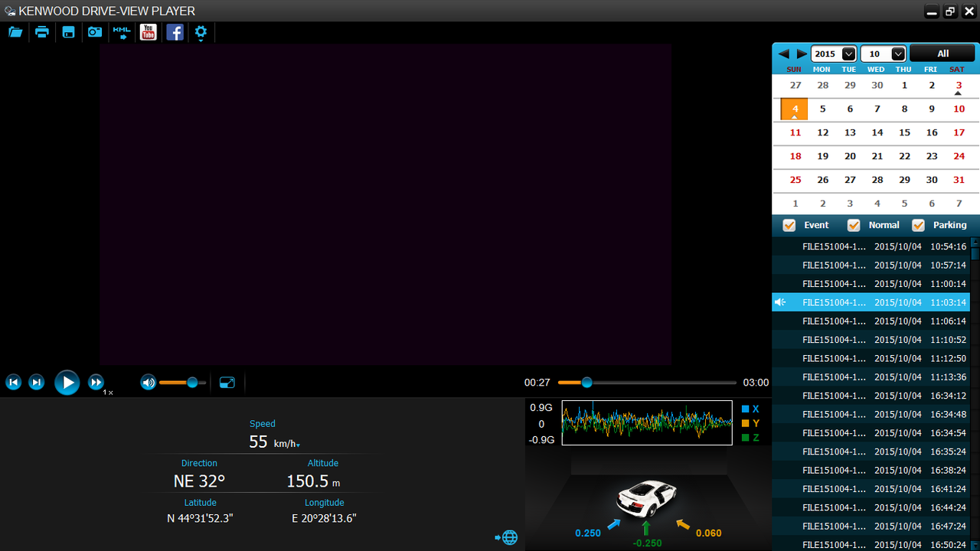Select the file recorded at 16:35:24

871,452
